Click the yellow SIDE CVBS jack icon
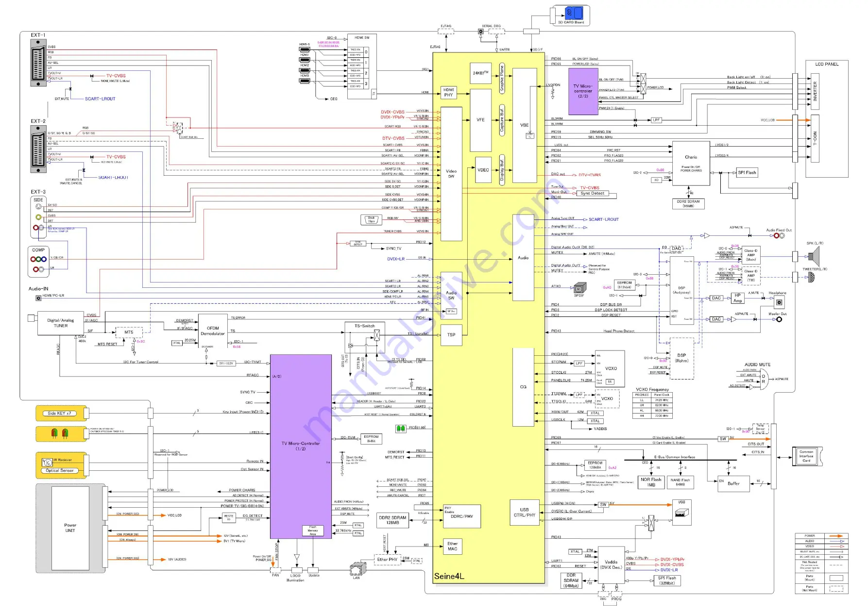 [x=38, y=217]
